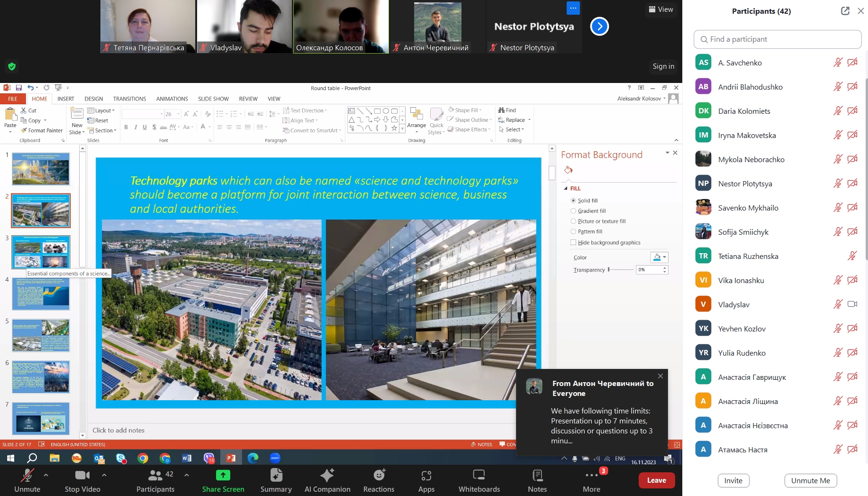Click Find in Editing group
The image size is (868, 496).
[507, 110]
